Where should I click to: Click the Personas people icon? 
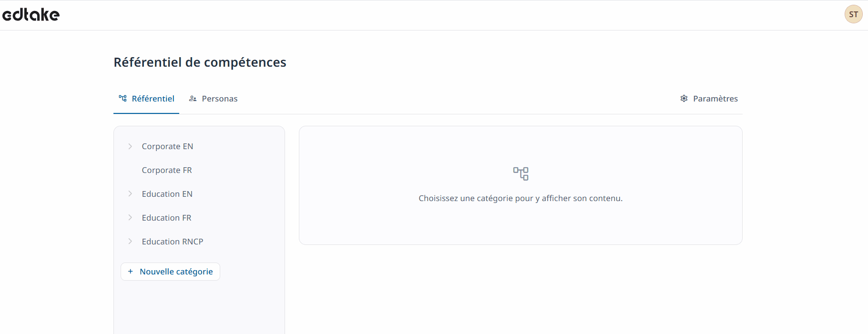[x=193, y=99]
